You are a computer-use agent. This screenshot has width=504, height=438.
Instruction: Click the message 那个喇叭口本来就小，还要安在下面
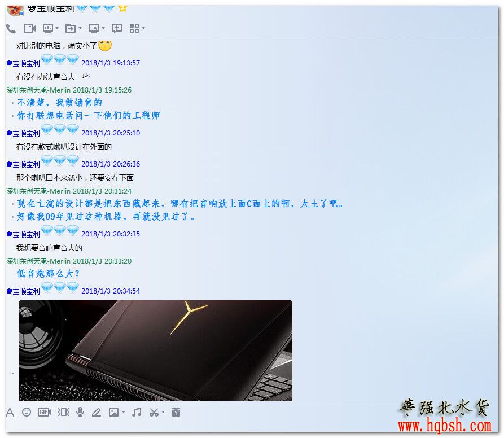pos(75,178)
